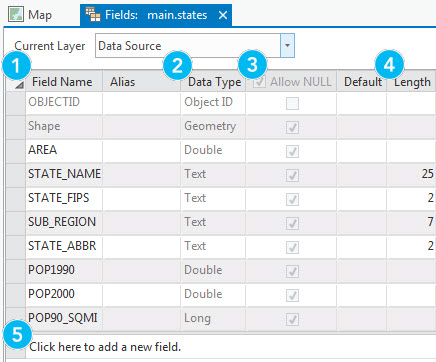Select the POP1990 field name cell
This screenshot has height=362, width=436.
[64, 271]
